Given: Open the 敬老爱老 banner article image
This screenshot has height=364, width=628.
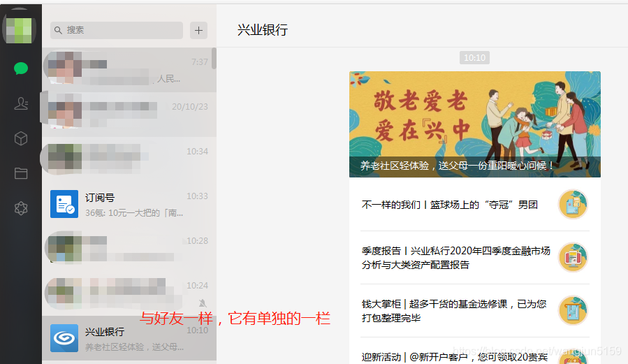Looking at the screenshot, I should 474,124.
